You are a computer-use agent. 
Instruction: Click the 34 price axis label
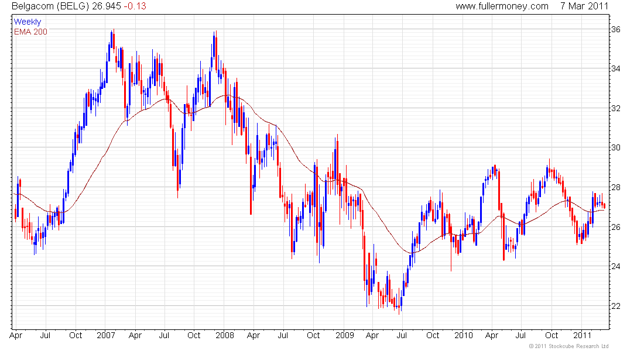pos(616,68)
